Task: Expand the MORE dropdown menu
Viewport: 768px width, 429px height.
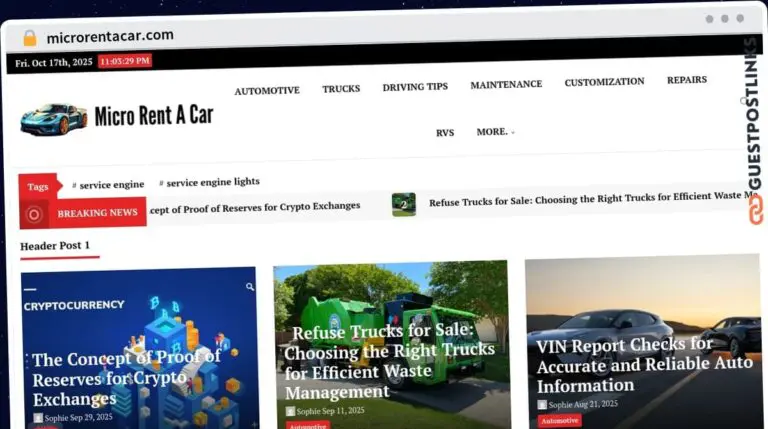Action: pos(496,132)
